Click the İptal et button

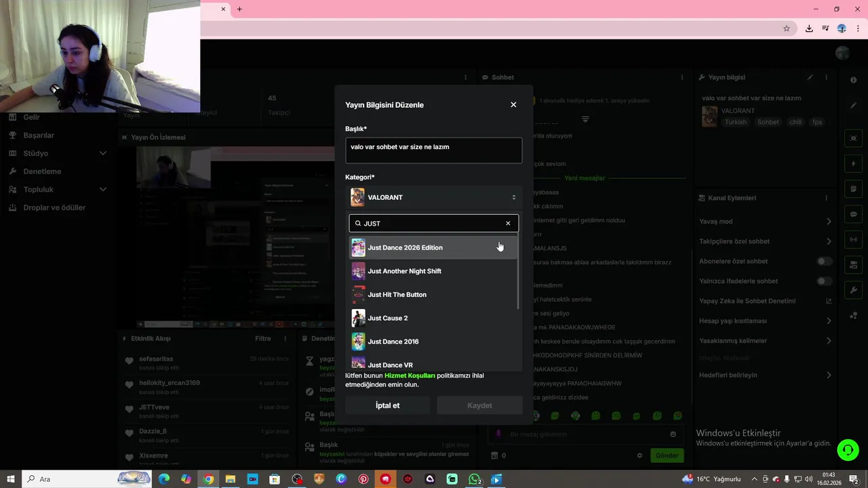(387, 405)
